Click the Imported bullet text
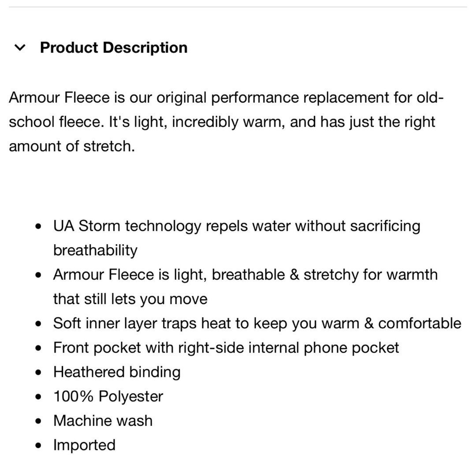The height and width of the screenshot is (476, 476). [84, 445]
